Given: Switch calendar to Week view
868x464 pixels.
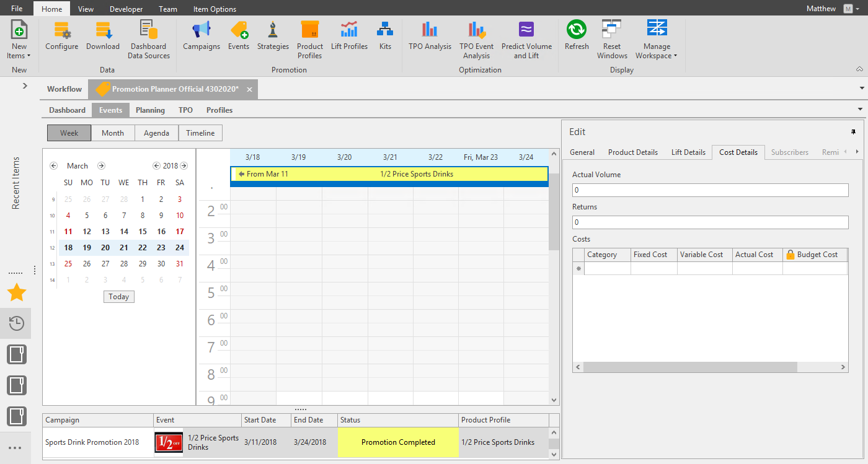Looking at the screenshot, I should coord(69,133).
